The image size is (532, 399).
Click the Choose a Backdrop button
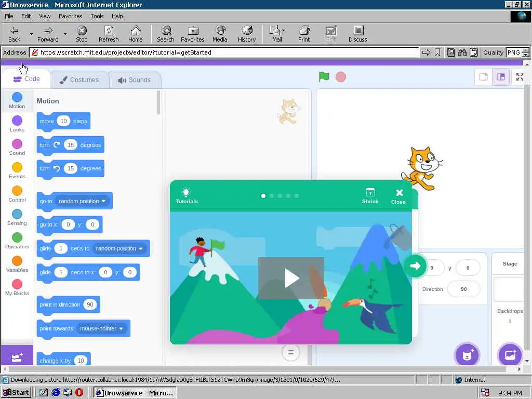point(510,355)
